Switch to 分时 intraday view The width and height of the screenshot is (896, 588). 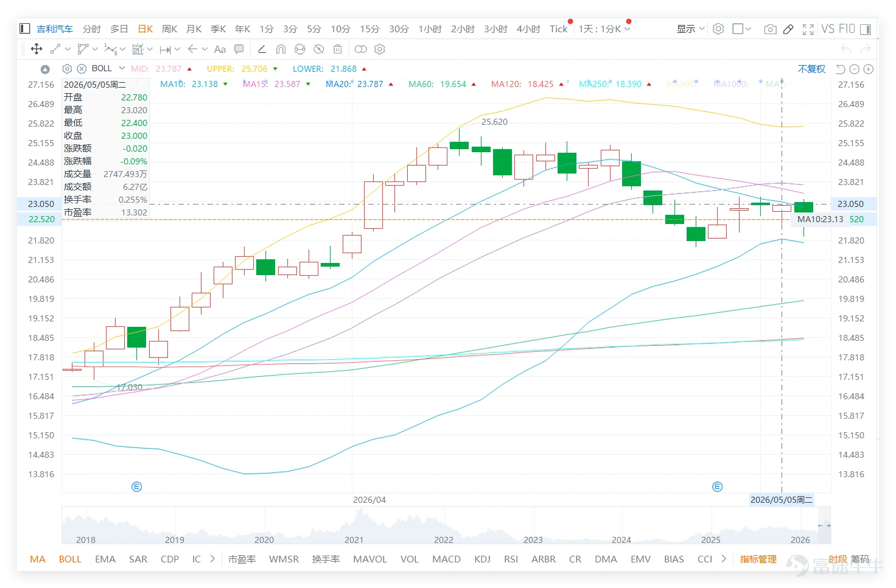(x=92, y=29)
